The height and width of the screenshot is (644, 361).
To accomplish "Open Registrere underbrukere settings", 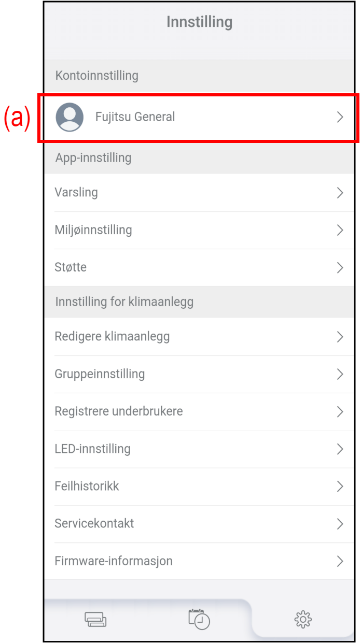I will tap(119, 411).
